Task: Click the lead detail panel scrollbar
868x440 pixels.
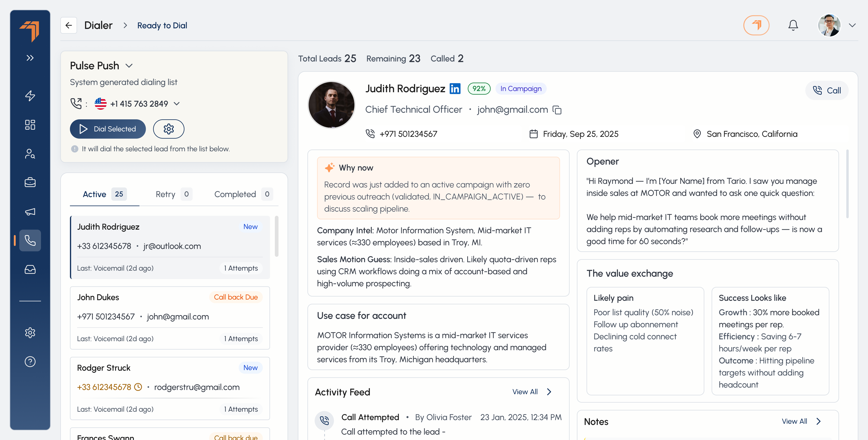Action: (847, 184)
